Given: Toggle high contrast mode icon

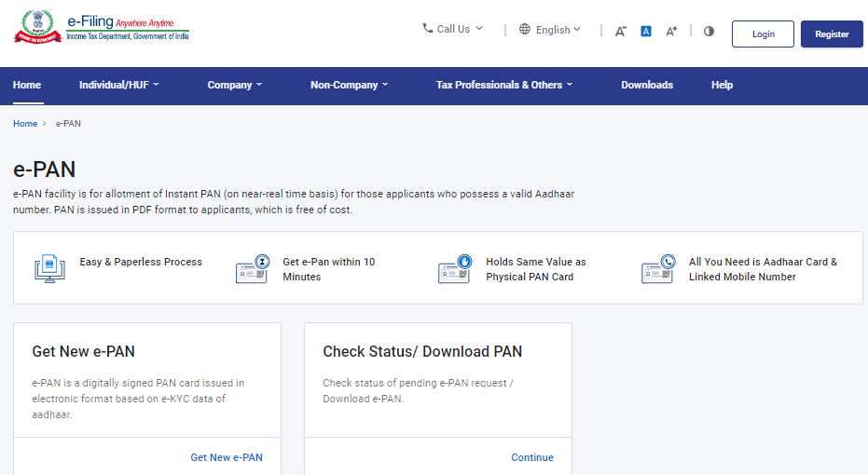Looking at the screenshot, I should 709,31.
